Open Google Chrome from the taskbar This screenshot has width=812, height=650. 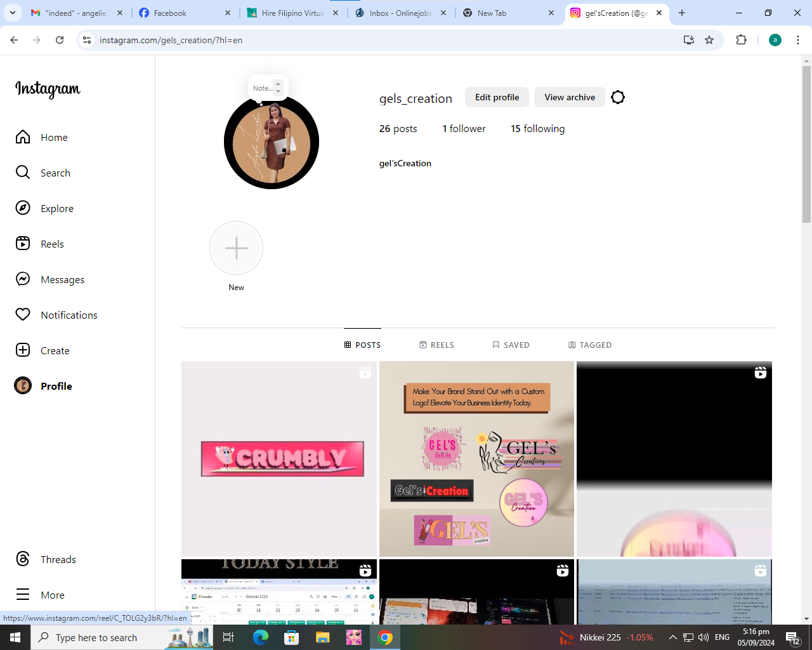[385, 637]
